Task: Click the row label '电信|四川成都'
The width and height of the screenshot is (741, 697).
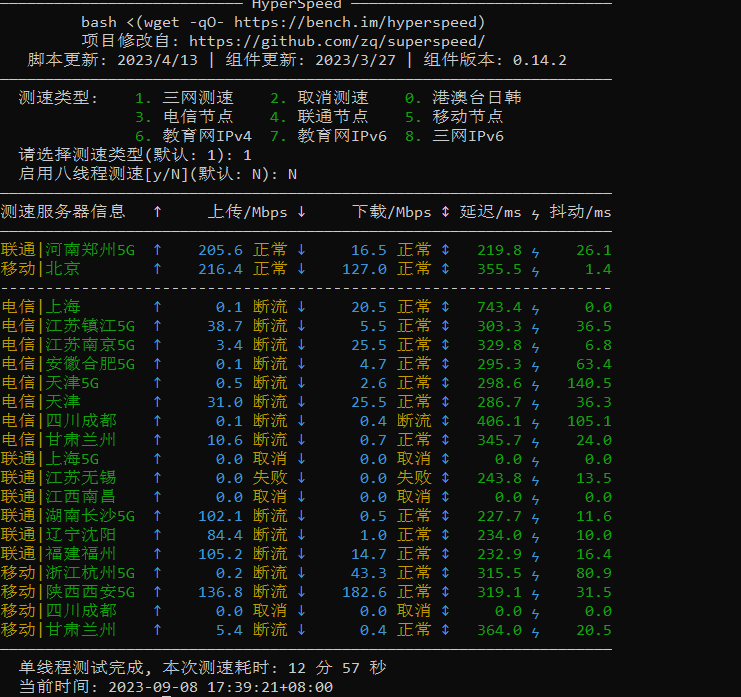Action: [x=59, y=421]
